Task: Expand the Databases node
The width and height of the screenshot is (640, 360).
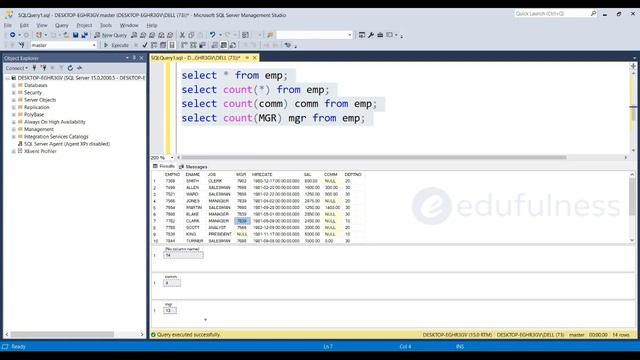Action: click(13, 85)
